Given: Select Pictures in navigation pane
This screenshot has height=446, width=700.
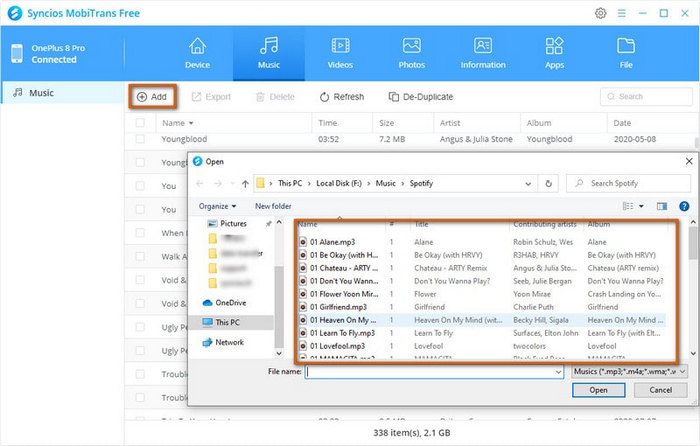Looking at the screenshot, I should click(227, 223).
